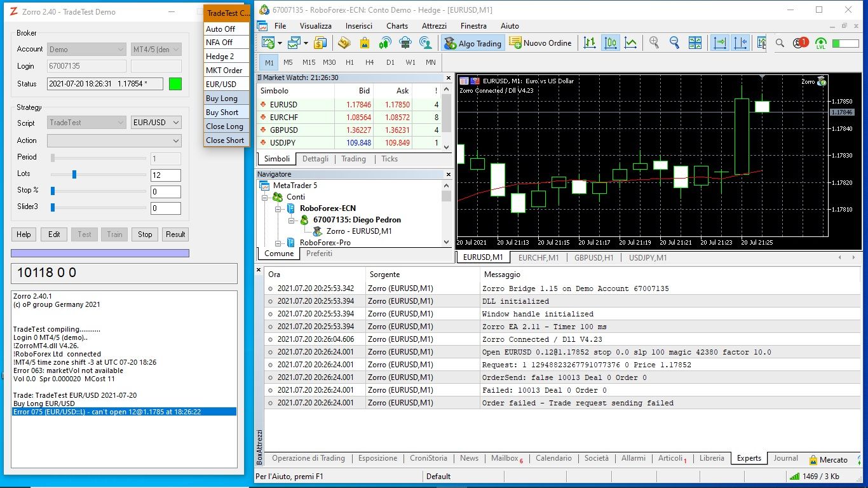The image size is (868, 488).
Task: Collapse the Conti tree node
Action: coord(265,197)
